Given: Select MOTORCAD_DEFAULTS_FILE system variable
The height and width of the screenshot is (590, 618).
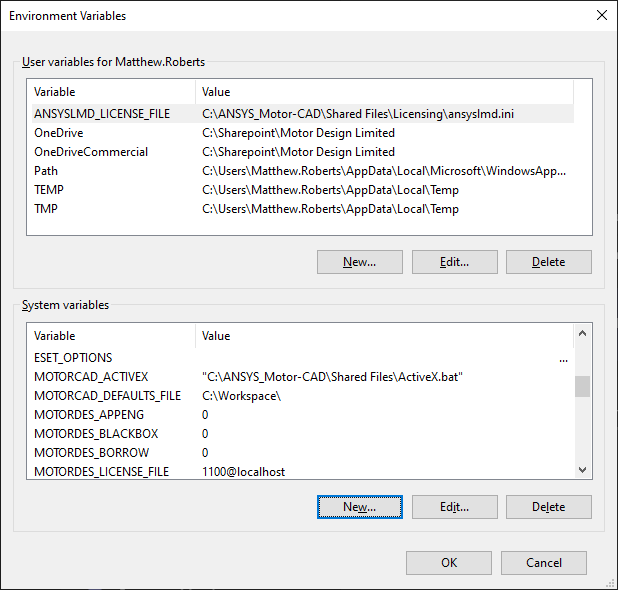Looking at the screenshot, I should [x=303, y=396].
